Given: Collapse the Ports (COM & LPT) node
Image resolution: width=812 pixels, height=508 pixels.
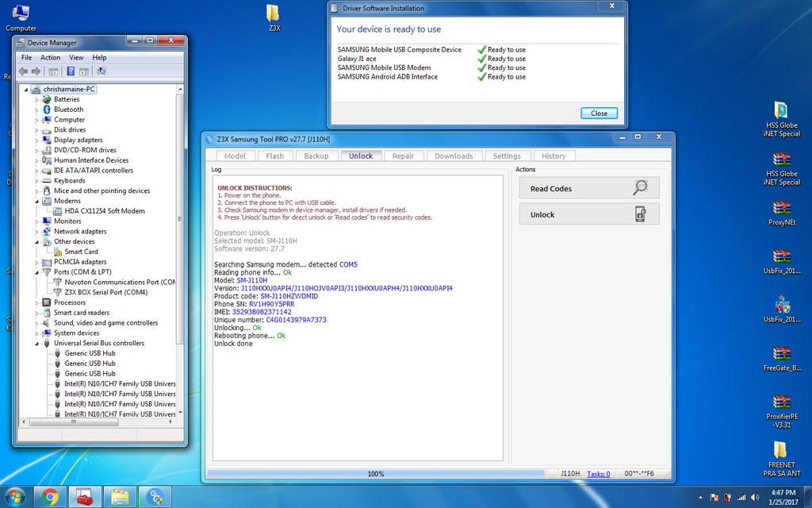Looking at the screenshot, I should 36,272.
